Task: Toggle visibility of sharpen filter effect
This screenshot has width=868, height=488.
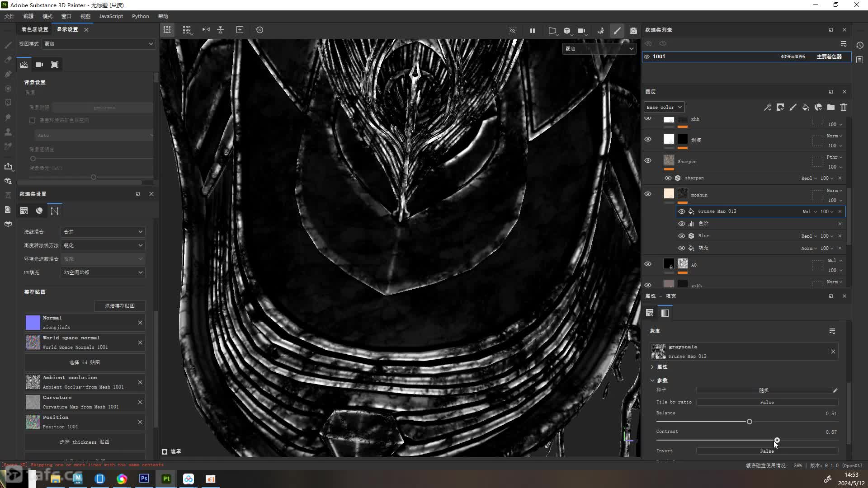Action: [668, 178]
